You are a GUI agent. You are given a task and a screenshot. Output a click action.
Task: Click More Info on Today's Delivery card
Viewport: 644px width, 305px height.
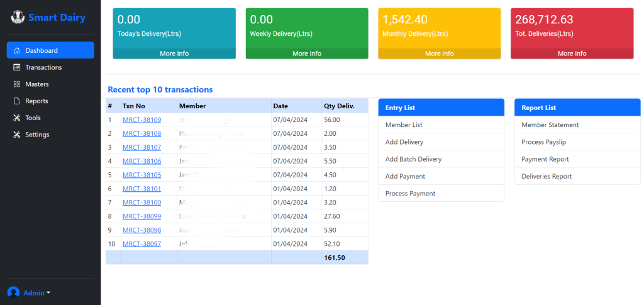pyautogui.click(x=174, y=53)
